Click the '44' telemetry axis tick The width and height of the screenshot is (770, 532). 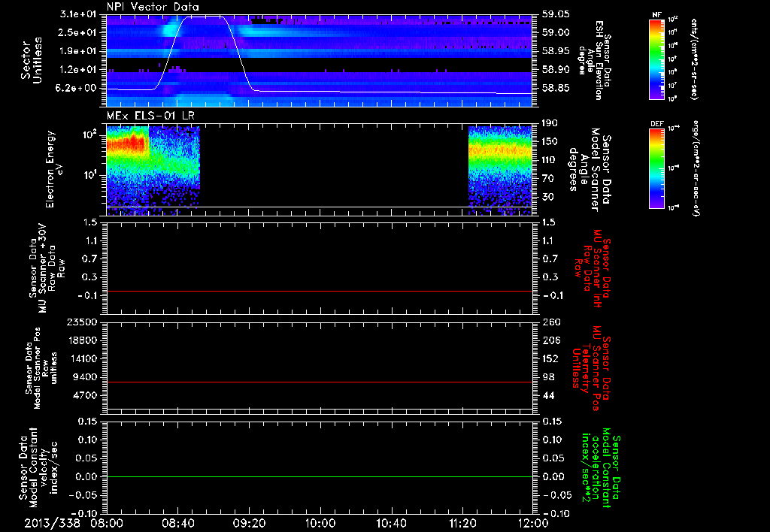click(x=547, y=395)
